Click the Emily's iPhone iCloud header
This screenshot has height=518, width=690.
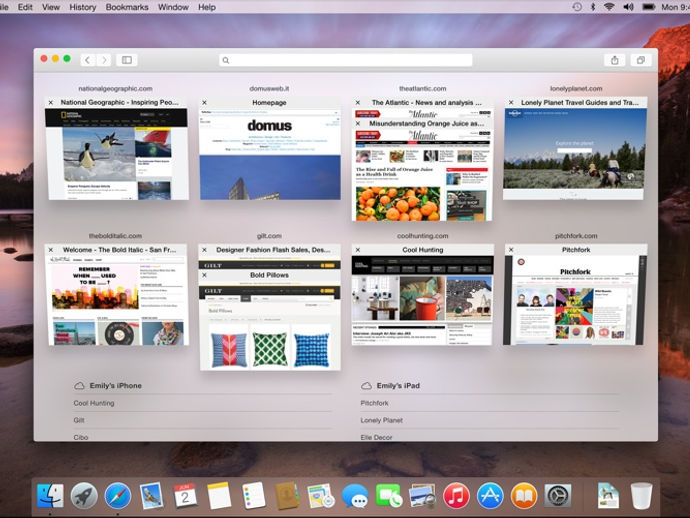coord(108,386)
